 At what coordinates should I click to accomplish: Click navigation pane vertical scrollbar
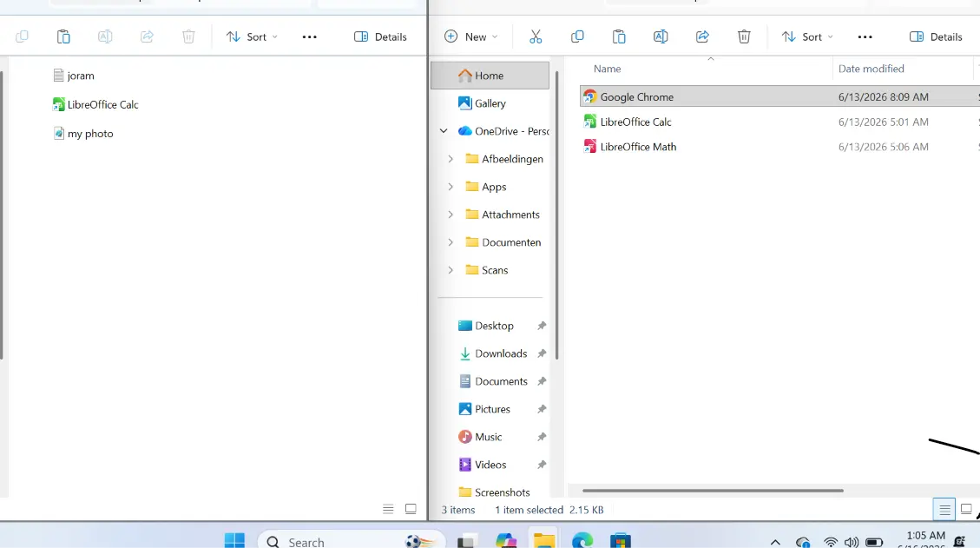click(556, 216)
